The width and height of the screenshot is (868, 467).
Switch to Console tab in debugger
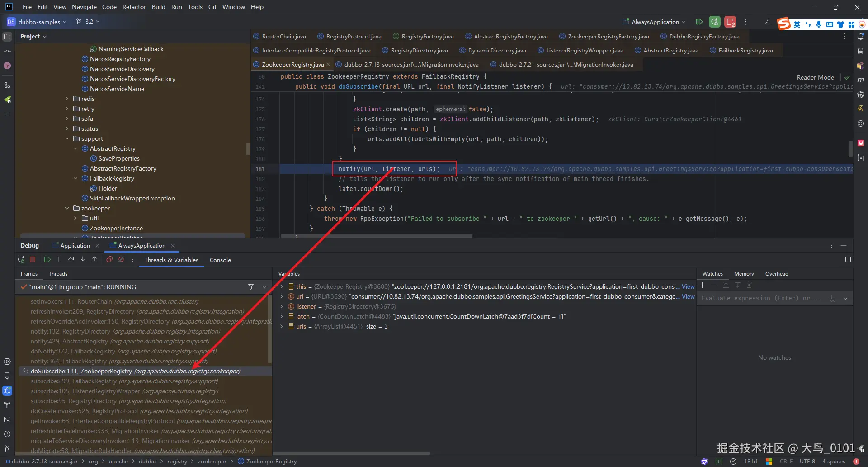(220, 260)
